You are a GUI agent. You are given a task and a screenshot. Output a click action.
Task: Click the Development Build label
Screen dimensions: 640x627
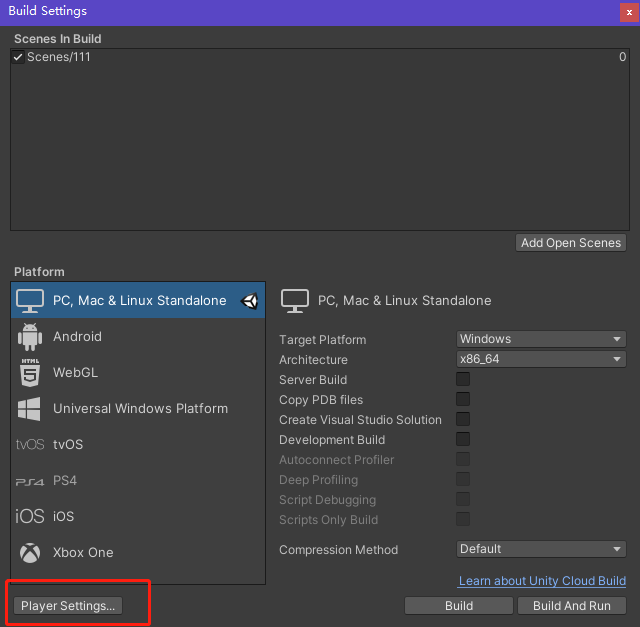[332, 440]
